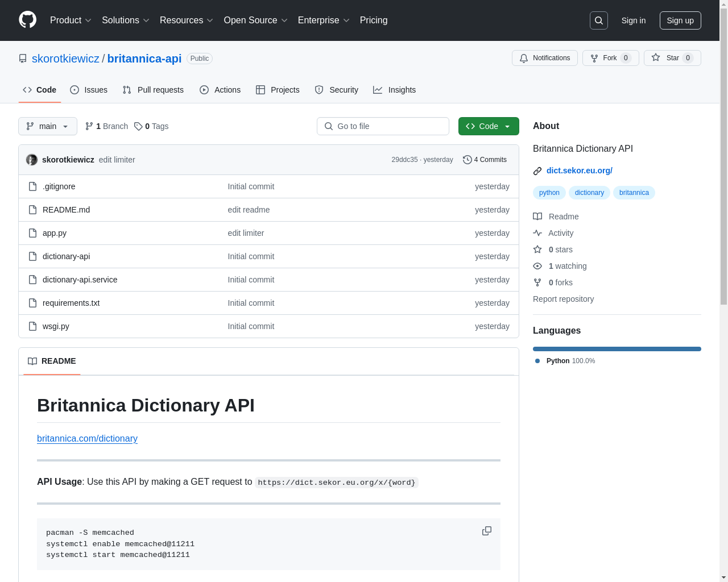Focus the Go to file search field
The image size is (728, 582).
(383, 126)
